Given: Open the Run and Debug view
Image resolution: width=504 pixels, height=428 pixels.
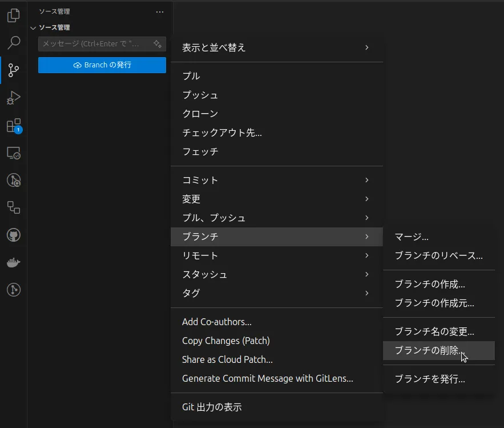Looking at the screenshot, I should click(x=13, y=98).
